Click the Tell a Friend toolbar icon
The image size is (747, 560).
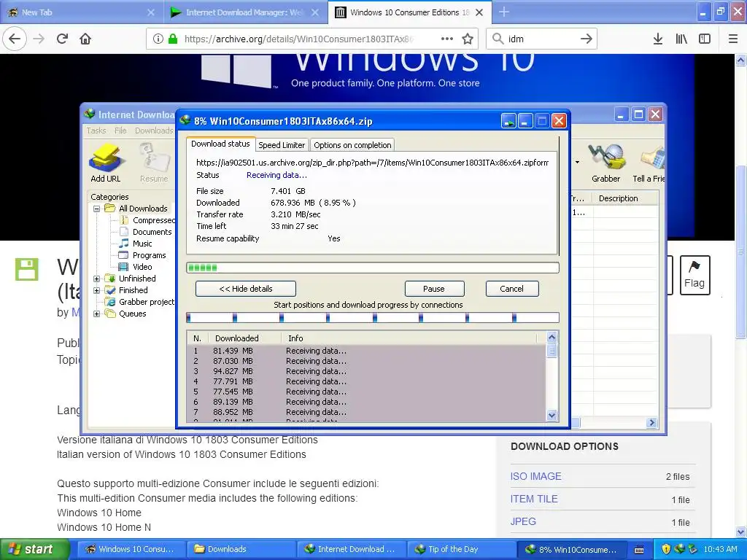649,163
